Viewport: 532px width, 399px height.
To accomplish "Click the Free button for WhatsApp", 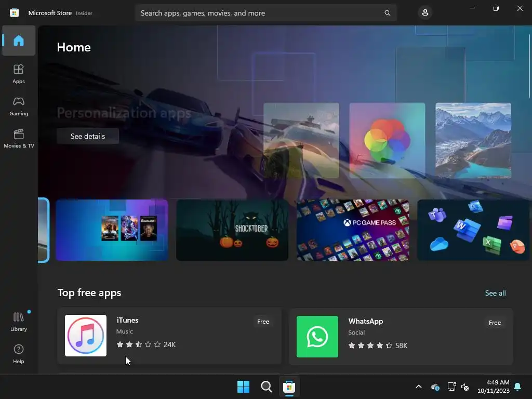I will pyautogui.click(x=495, y=323).
